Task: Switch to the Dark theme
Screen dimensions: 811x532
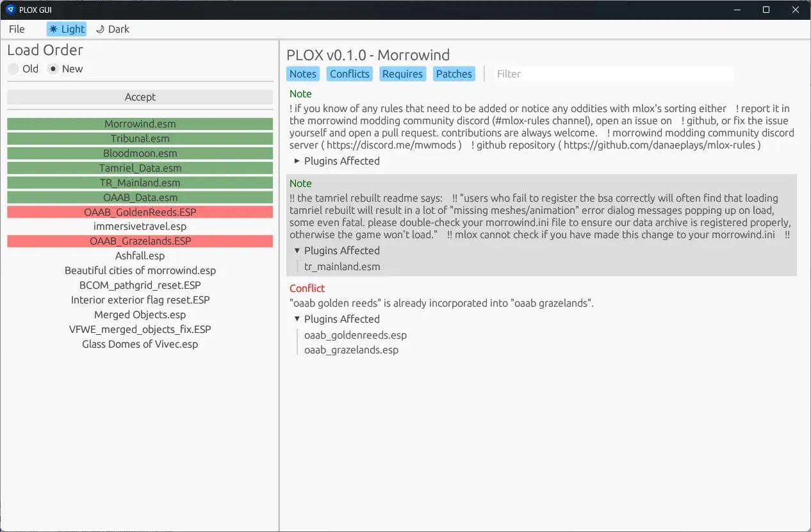Action: [x=112, y=29]
